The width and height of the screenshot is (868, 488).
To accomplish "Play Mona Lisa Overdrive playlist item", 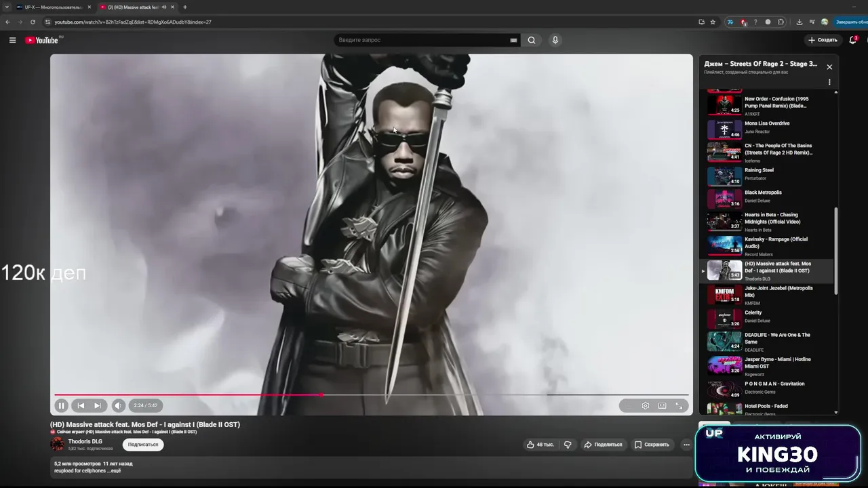I will 768,129.
